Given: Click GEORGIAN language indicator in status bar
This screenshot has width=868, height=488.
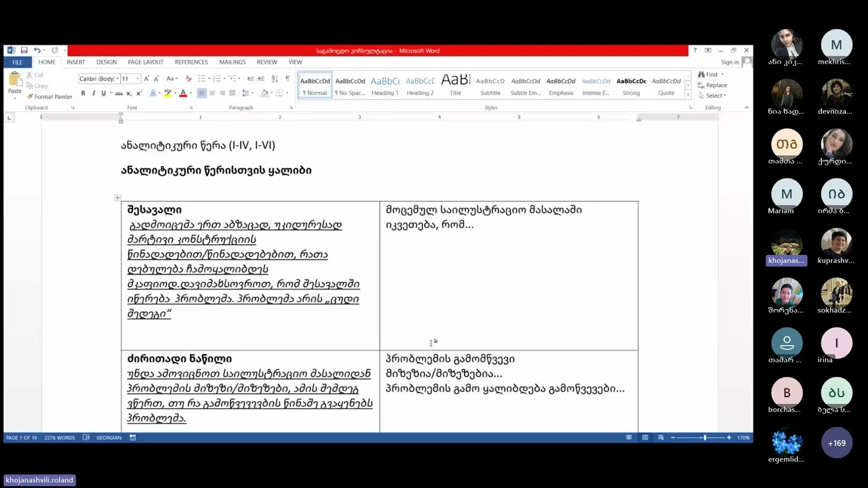Looking at the screenshot, I should coord(108,438).
